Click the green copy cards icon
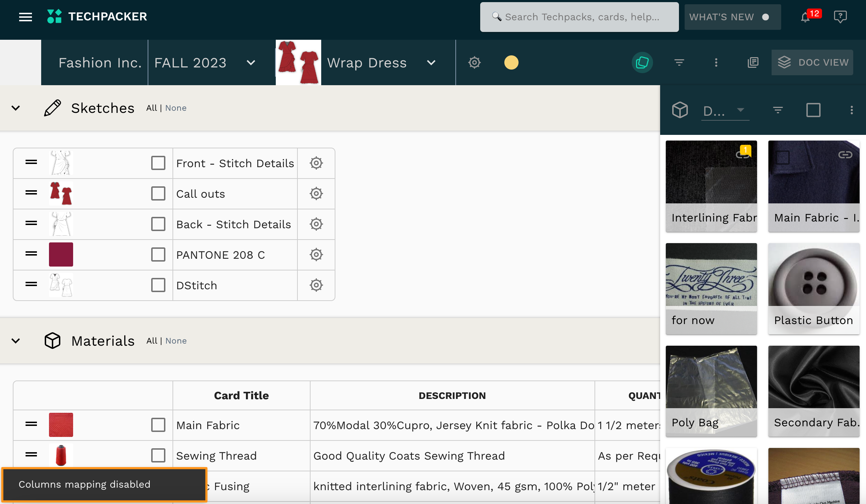Screen dimensions: 866x504 click(642, 62)
